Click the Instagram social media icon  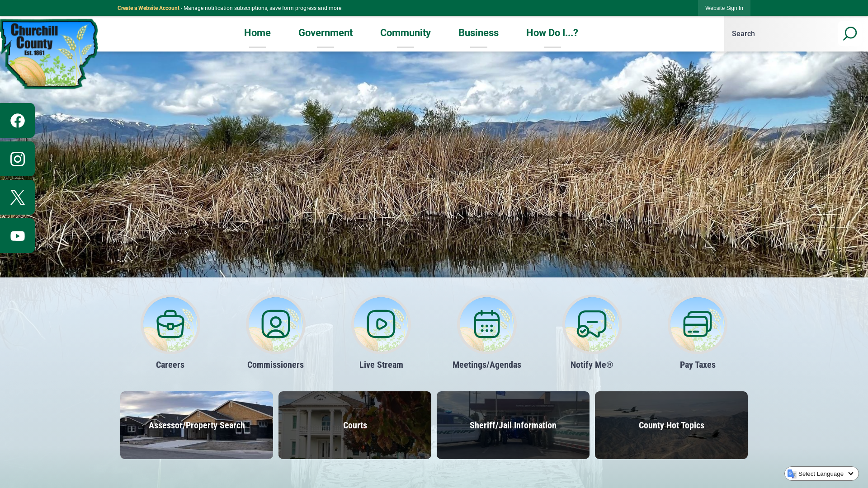tap(17, 159)
